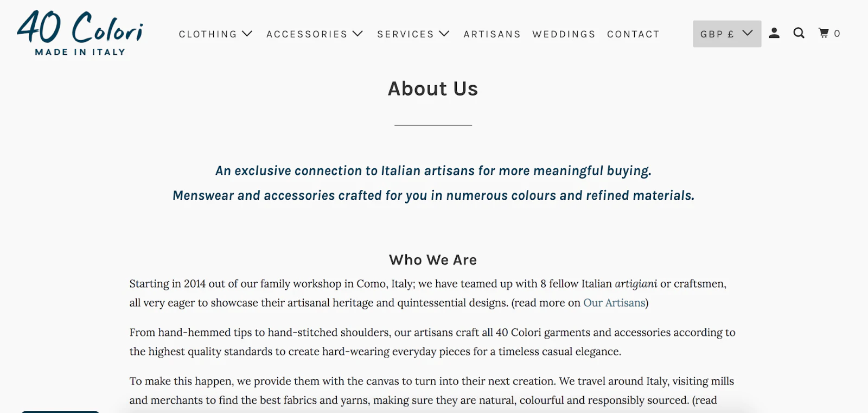868x413 pixels.
Task: Open the GBP £ currency selector
Action: [726, 34]
